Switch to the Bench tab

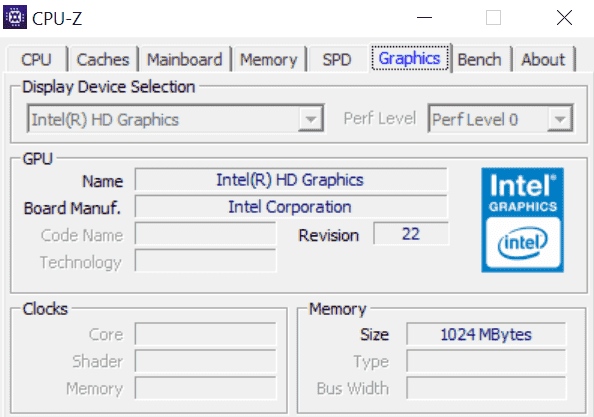480,59
